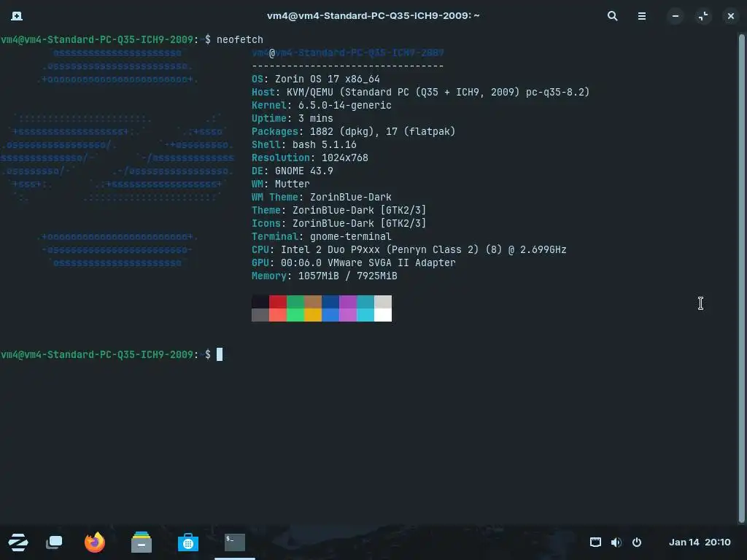Open the Files manager from taskbar
Viewport: 747px width, 560px height.
coord(141,542)
